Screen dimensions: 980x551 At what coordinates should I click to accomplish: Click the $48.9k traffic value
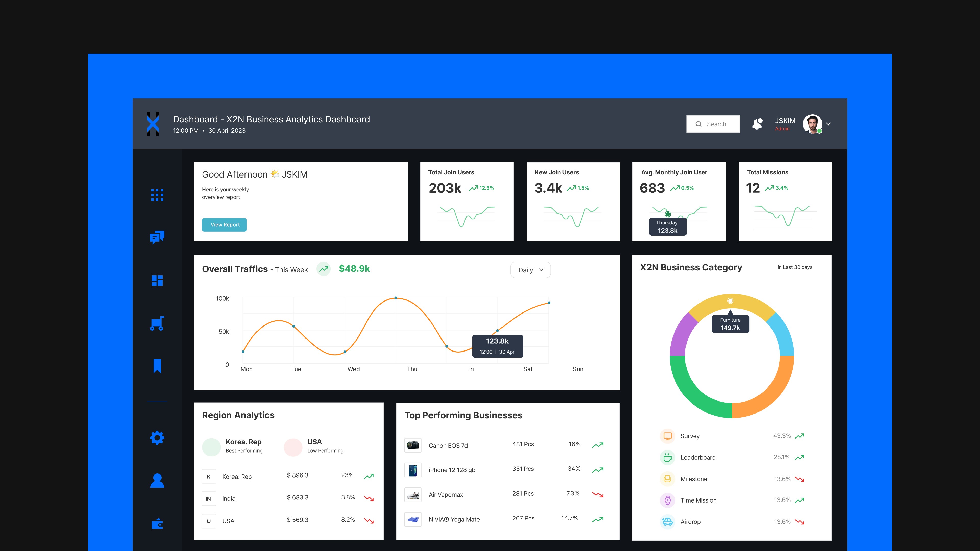354,268
